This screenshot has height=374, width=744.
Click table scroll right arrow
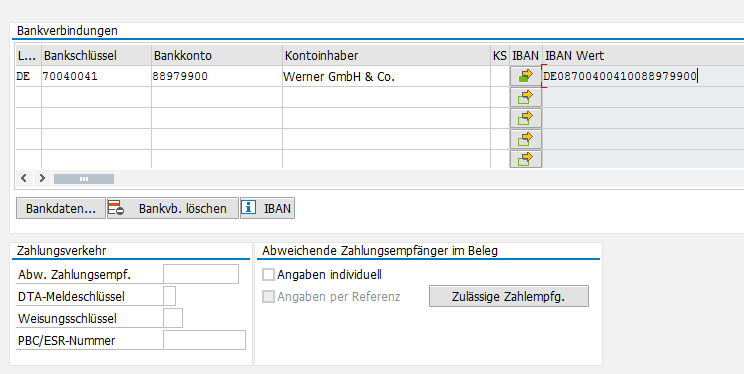click(42, 178)
